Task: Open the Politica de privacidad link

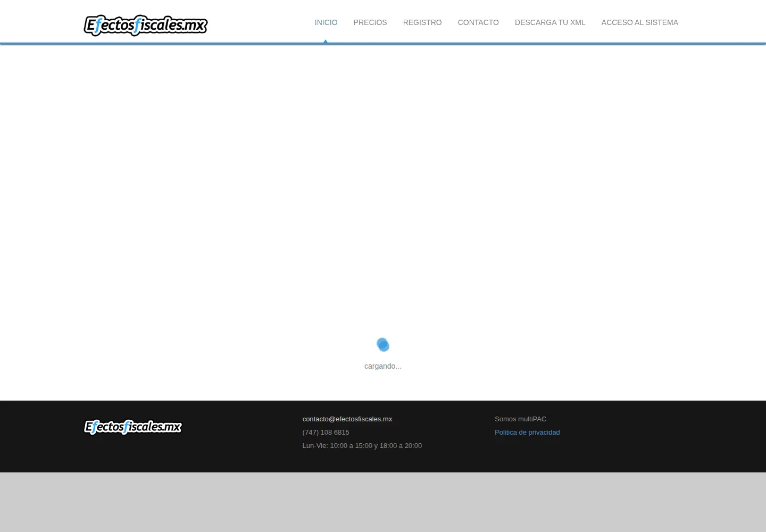Action: coord(527,433)
